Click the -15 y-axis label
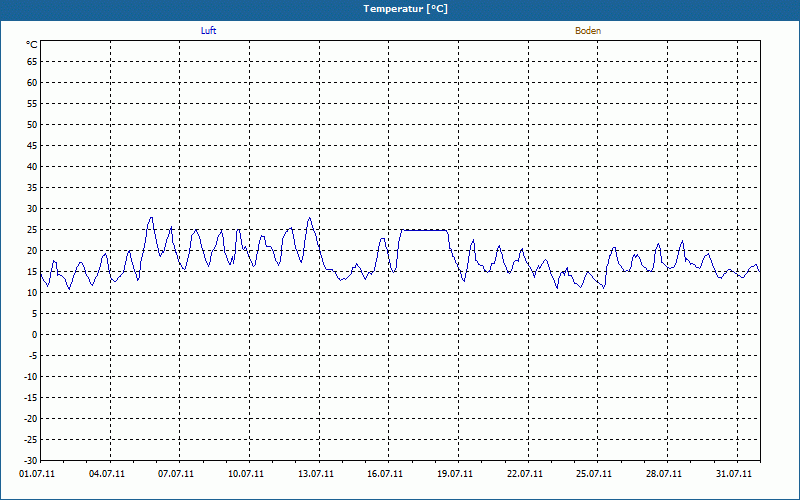 (x=31, y=397)
